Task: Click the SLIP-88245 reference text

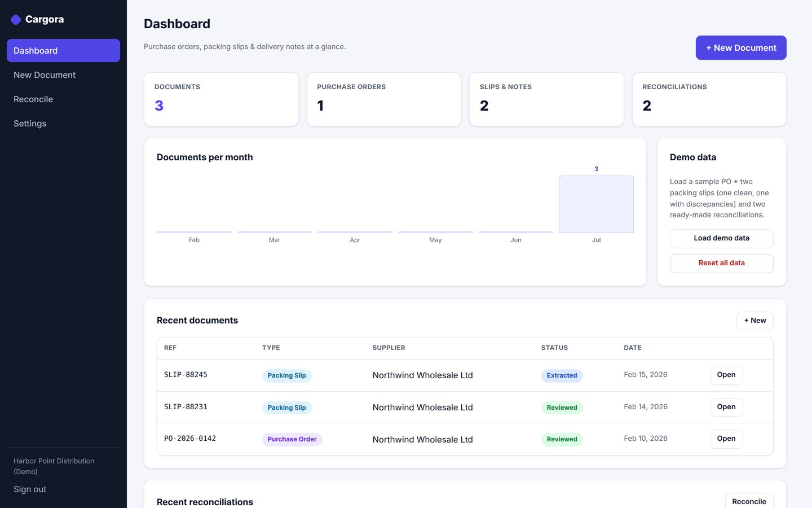Action: point(186,375)
